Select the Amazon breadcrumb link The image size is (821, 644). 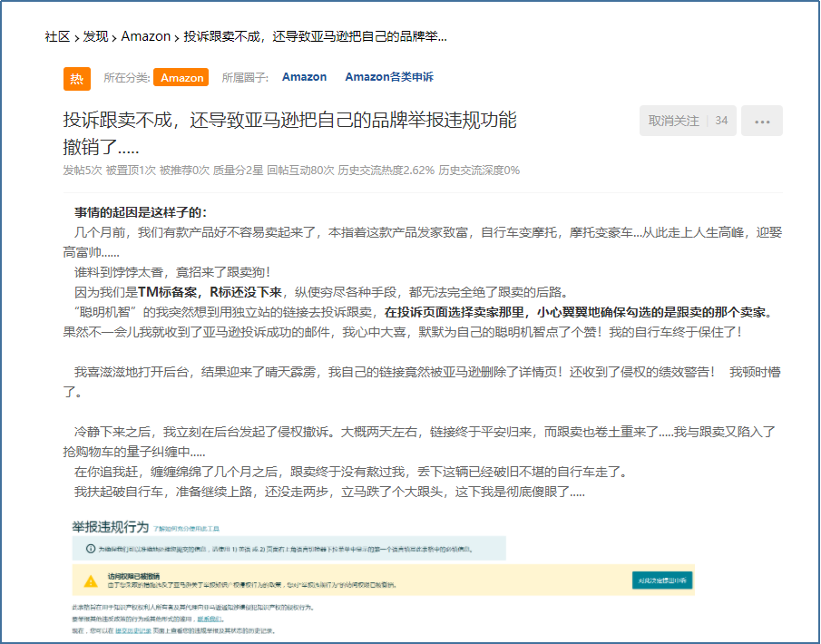pyautogui.click(x=145, y=36)
